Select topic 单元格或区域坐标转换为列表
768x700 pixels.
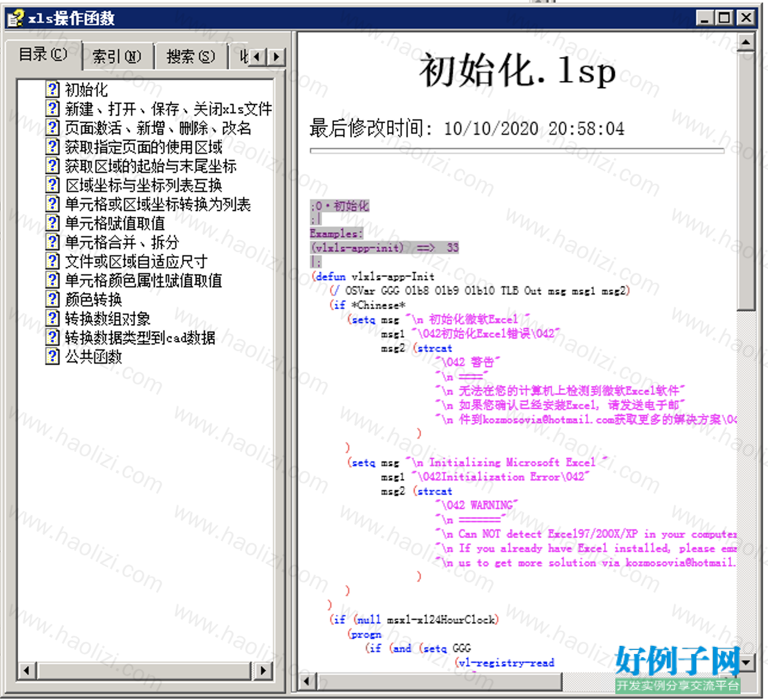tap(158, 205)
